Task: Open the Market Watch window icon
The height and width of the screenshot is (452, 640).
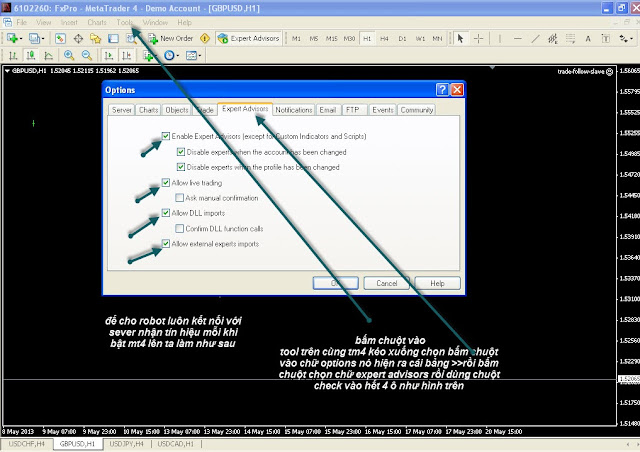Action: [x=60, y=38]
